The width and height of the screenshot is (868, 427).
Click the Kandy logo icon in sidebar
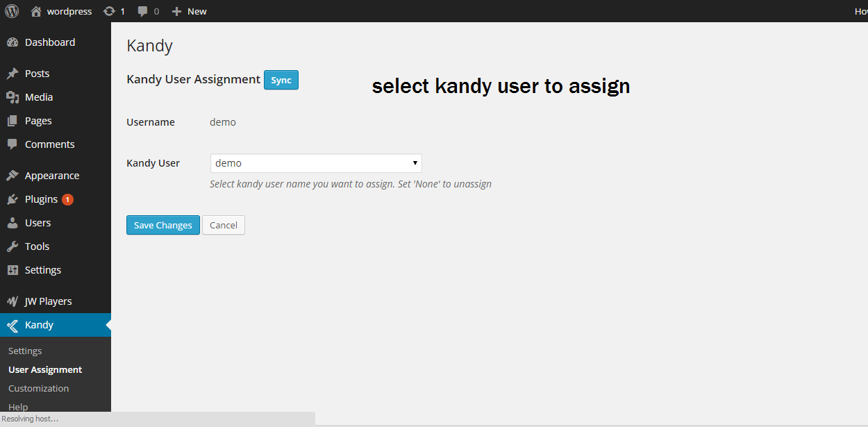click(x=12, y=325)
